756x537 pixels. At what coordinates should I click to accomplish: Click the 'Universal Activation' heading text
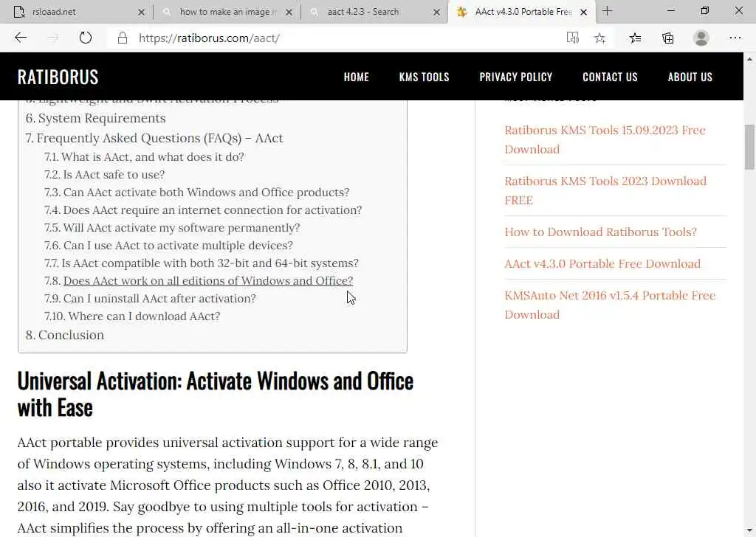[x=215, y=395]
